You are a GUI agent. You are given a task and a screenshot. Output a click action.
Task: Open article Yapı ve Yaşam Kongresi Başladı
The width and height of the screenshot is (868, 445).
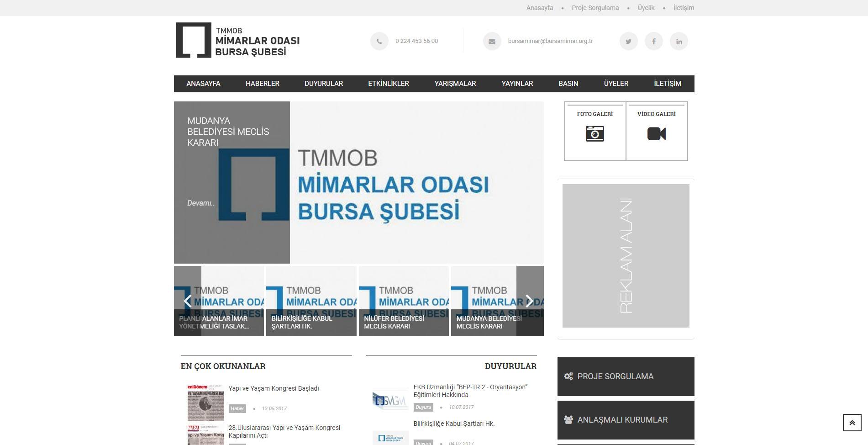coord(274,388)
